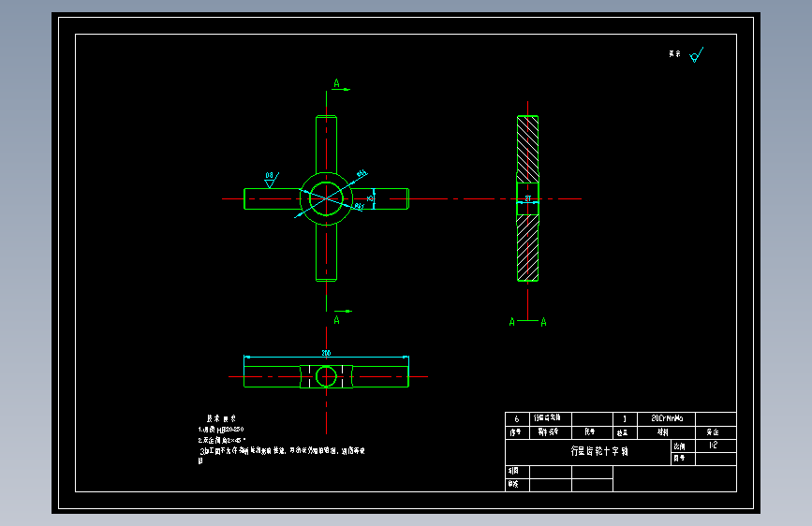Click the '技术要求' heading text

tap(221, 418)
